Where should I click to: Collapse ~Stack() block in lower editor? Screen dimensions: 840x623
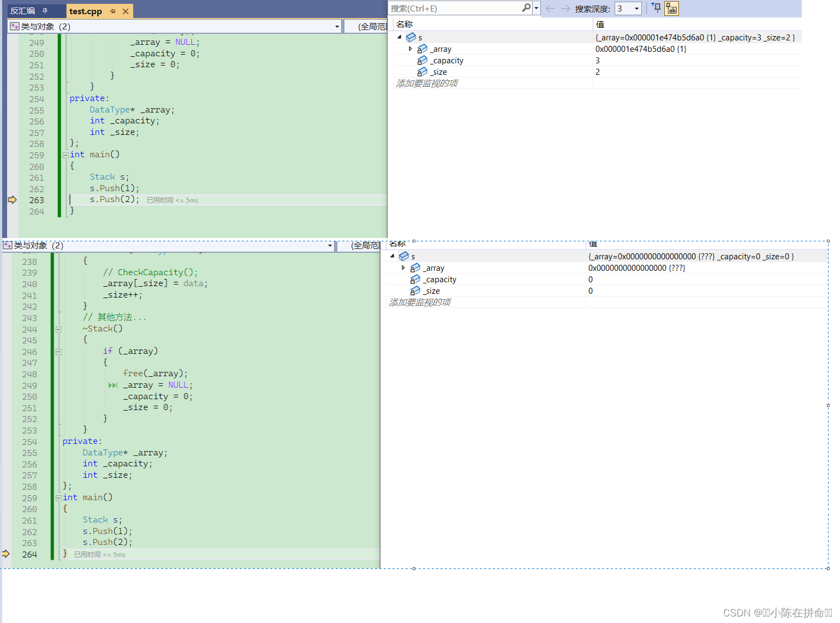58,329
